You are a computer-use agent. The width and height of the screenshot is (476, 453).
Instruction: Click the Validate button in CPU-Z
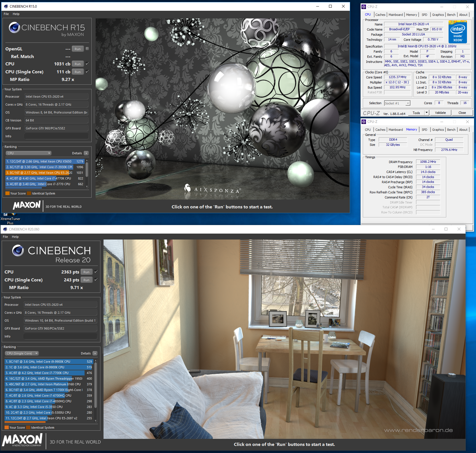point(440,113)
